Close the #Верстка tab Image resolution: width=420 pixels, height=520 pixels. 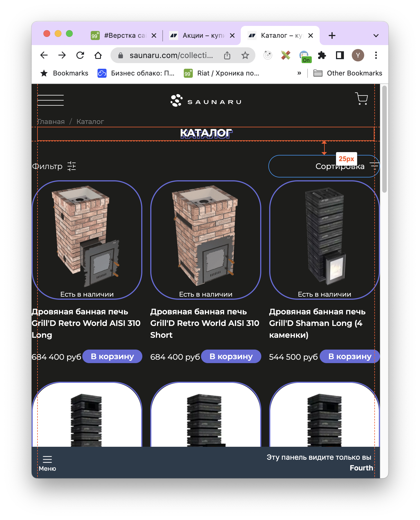click(x=154, y=35)
